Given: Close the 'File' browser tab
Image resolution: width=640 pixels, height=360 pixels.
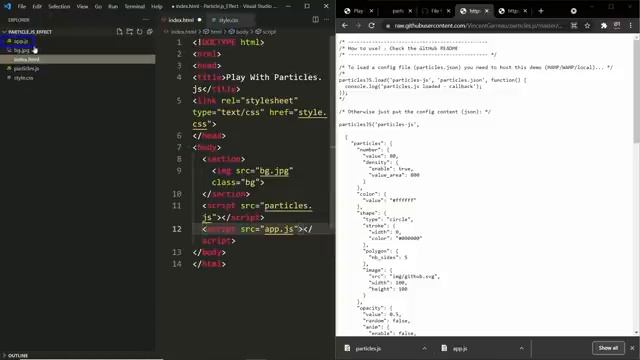Looking at the screenshot, I should pyautogui.click(x=448, y=11).
